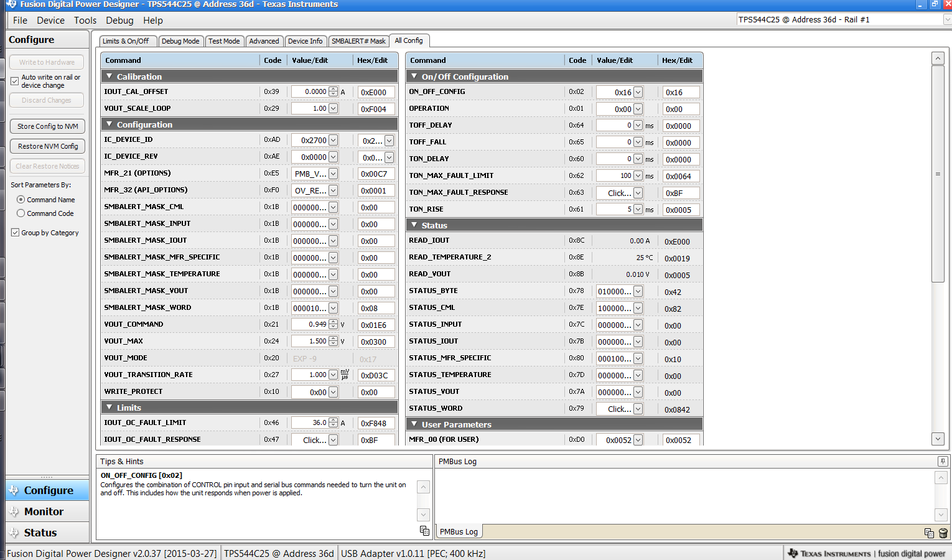Enable Auto write on rail or device change
Screen dimensions: 952x560
tap(14, 81)
